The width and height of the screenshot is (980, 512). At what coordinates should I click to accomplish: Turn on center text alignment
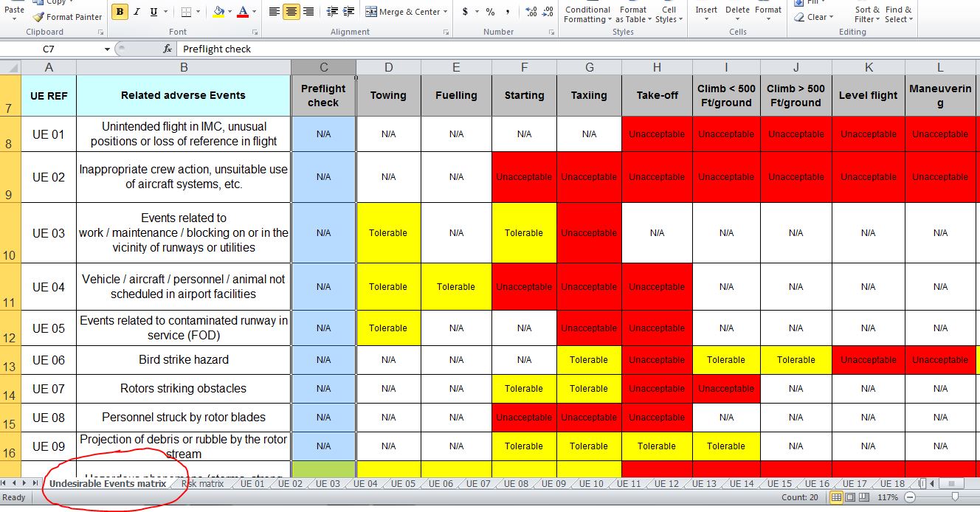pyautogui.click(x=291, y=12)
